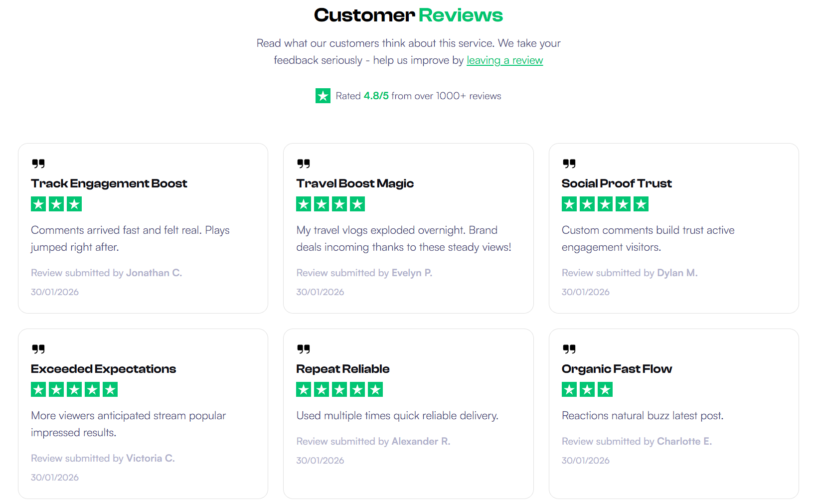The height and width of the screenshot is (504, 817).
Task: Click the quote icon on Travel Boost Magic
Action: click(x=304, y=164)
